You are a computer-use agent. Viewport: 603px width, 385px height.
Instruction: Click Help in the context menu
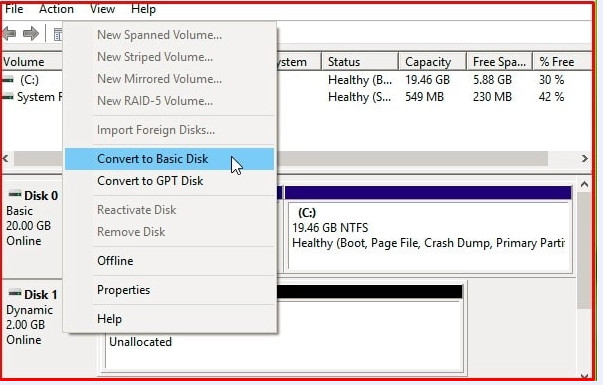pos(169,319)
